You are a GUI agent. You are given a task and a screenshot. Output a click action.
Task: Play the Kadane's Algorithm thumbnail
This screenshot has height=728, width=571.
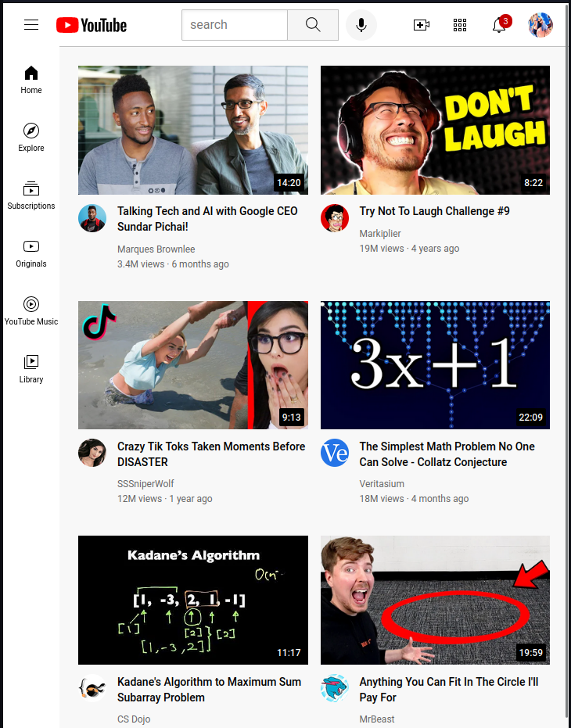pyautogui.click(x=193, y=600)
